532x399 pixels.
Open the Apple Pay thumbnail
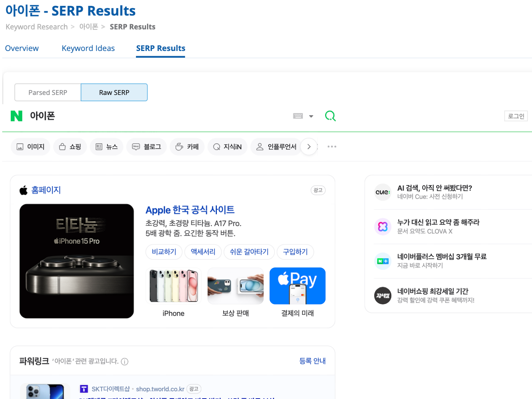pos(297,286)
